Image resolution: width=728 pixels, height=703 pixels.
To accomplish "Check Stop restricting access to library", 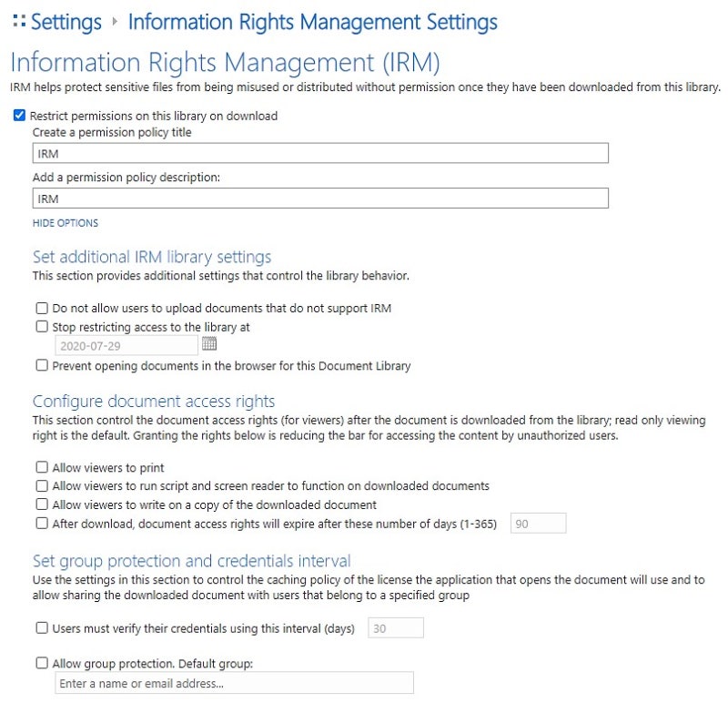I will [42, 327].
